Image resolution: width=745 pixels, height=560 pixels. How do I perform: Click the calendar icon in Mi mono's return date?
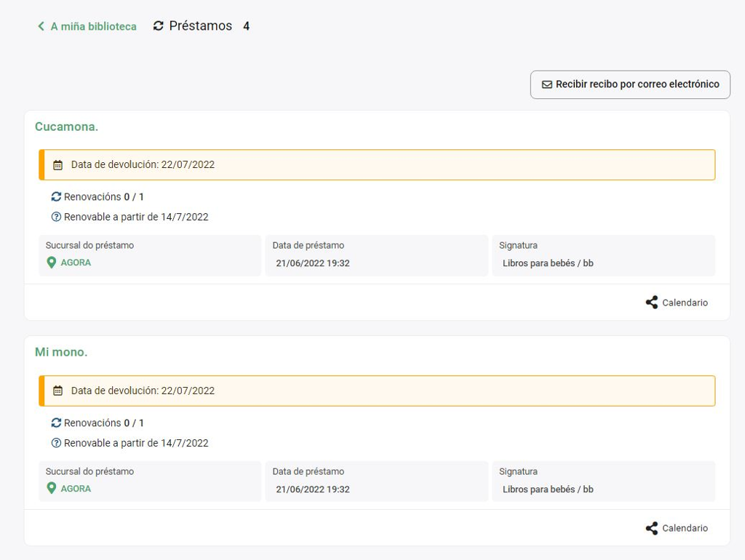(x=58, y=391)
